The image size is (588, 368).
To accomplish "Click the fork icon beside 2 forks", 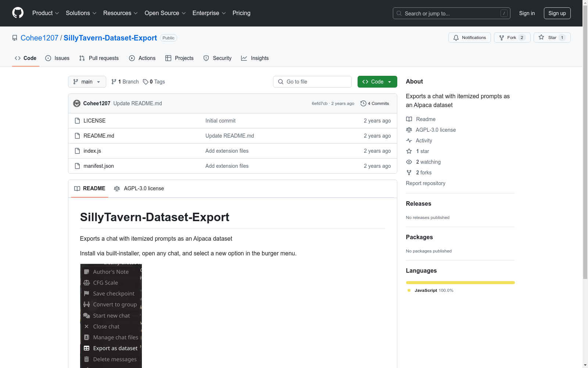I will (409, 173).
